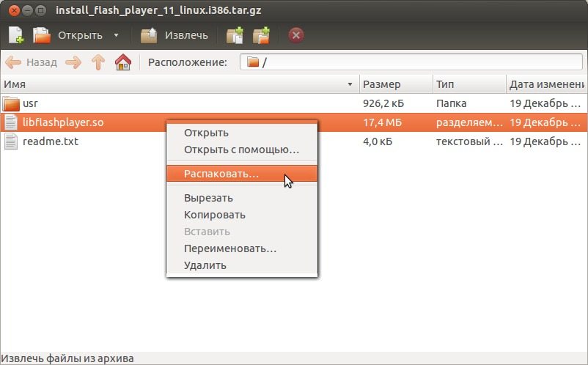Click the red stop operation icon
The image size is (588, 365).
click(x=296, y=35)
